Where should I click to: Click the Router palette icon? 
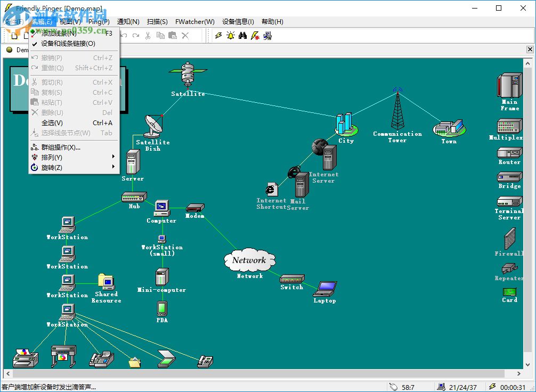(x=509, y=152)
